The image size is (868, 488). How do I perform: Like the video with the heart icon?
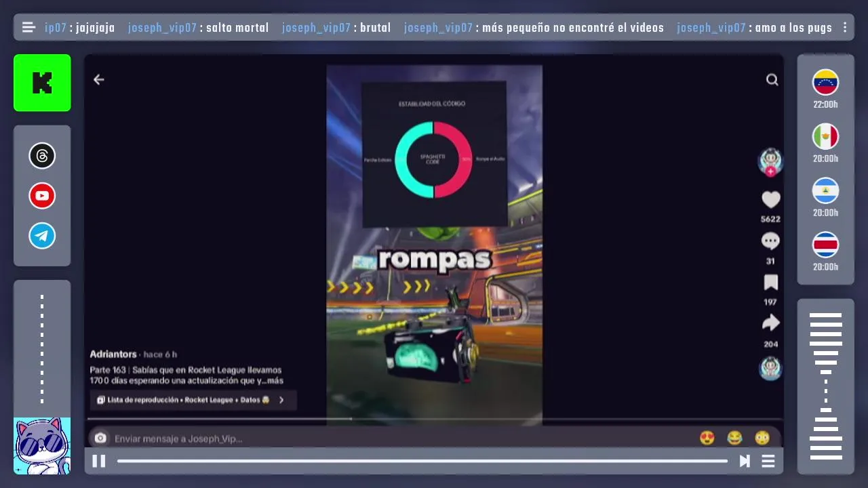tap(770, 199)
